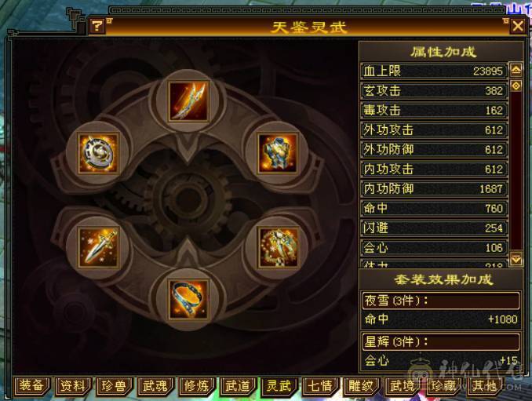Switch to the 七情 tab

[x=319, y=386]
